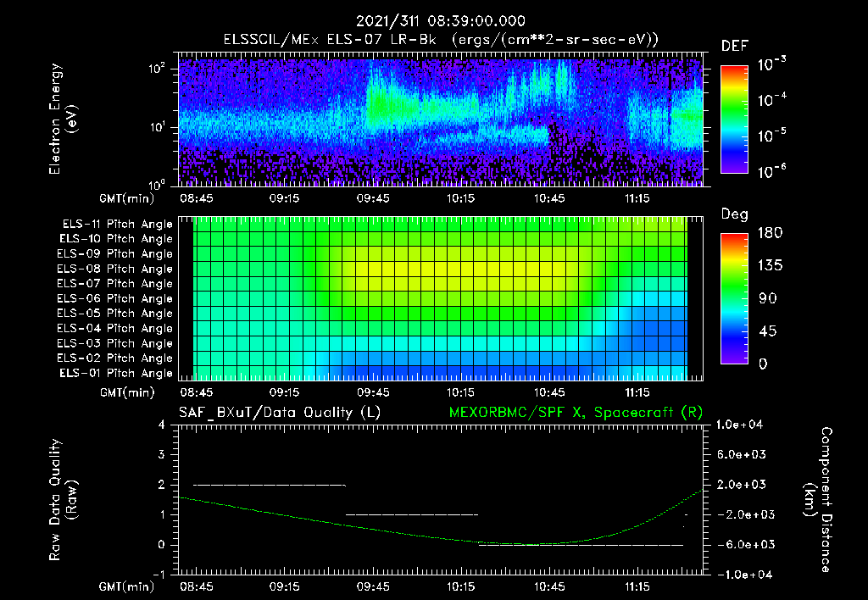Image resolution: width=868 pixels, height=600 pixels.
Task: Click the GMT(min) label under the bottom plot
Action: tap(127, 586)
